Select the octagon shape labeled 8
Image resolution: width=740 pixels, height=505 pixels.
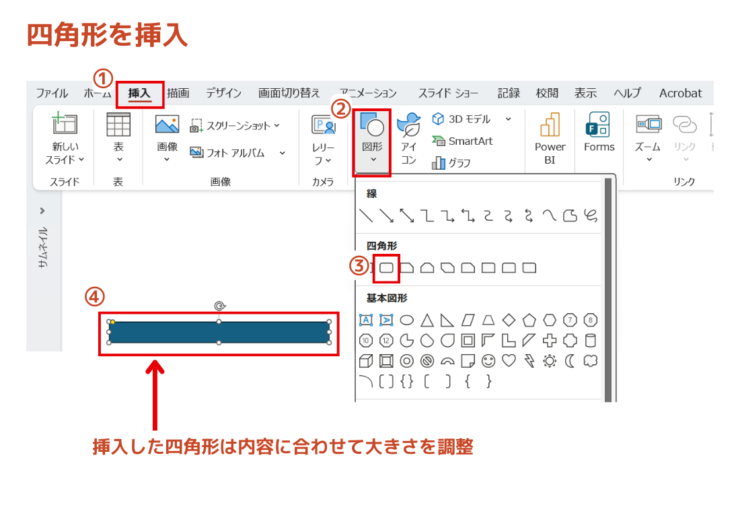(590, 320)
